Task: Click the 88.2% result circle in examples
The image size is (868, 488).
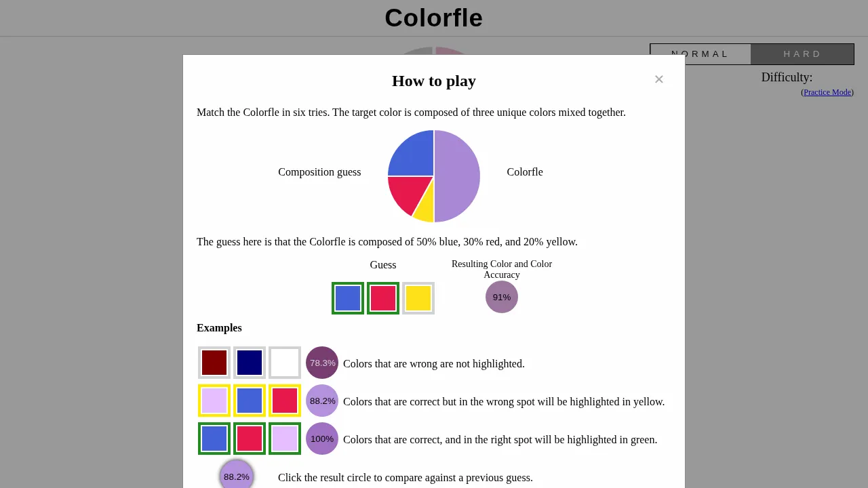Action: click(x=322, y=401)
